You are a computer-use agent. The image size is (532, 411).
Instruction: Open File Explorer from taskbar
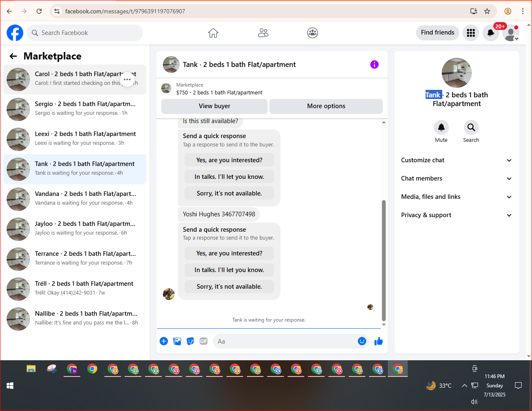(31, 369)
